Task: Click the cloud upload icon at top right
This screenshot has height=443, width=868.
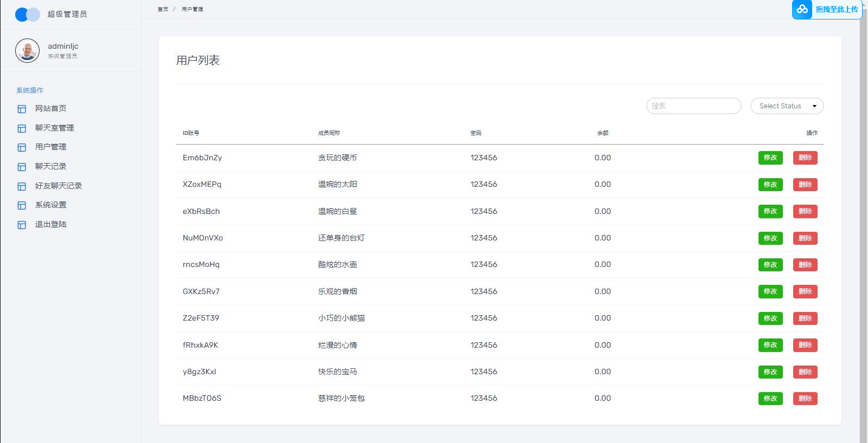Action: click(x=802, y=9)
